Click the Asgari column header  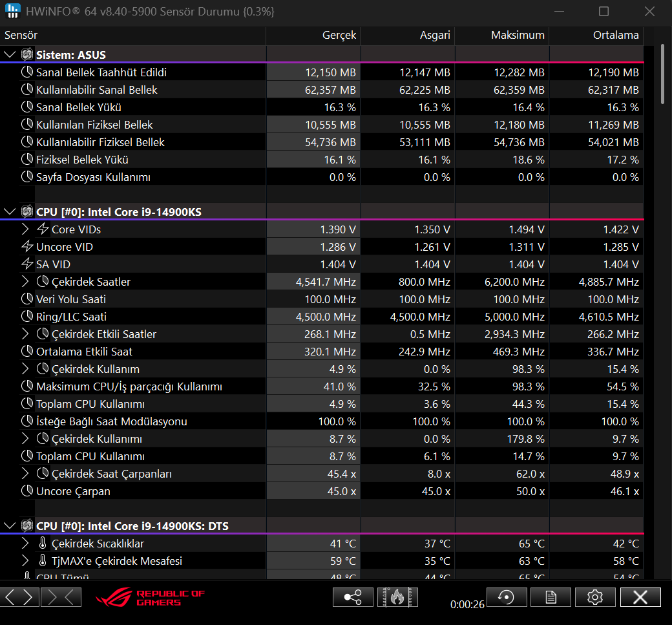[x=408, y=35]
